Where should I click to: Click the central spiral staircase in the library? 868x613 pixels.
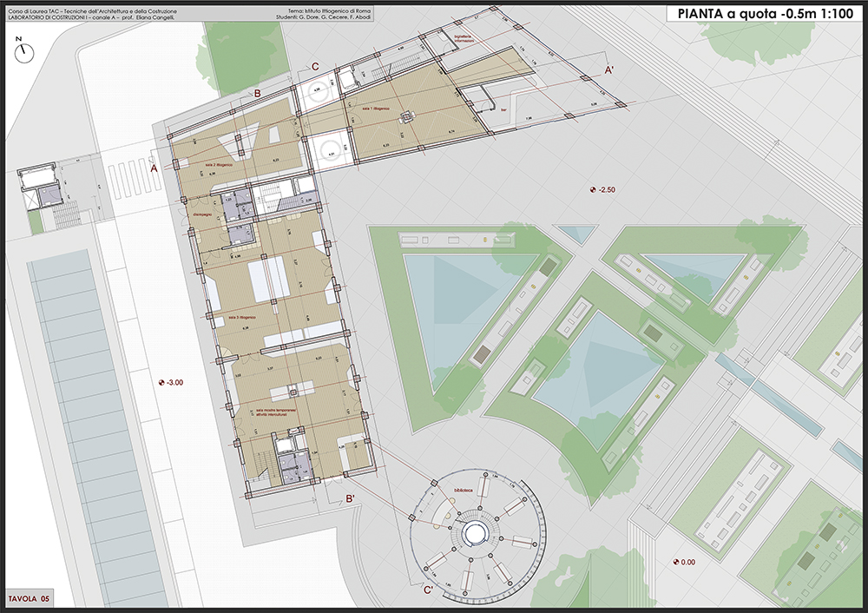[x=477, y=531]
